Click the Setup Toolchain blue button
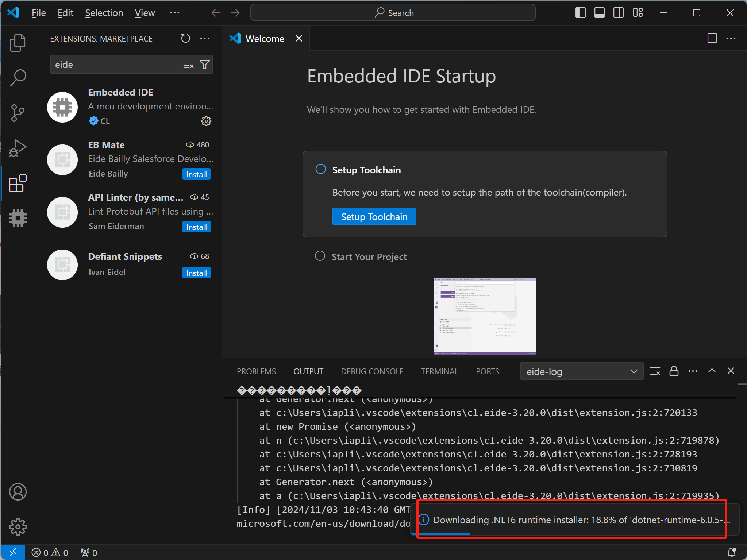The width and height of the screenshot is (747, 560). (374, 217)
